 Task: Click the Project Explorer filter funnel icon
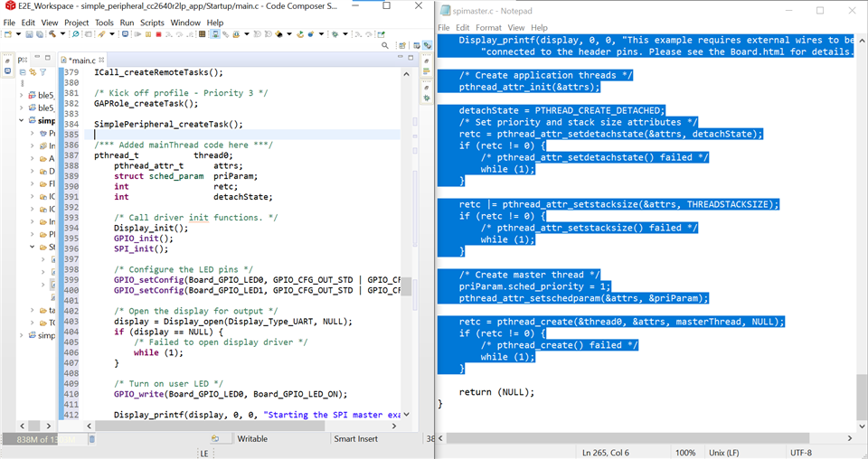pyautogui.click(x=42, y=72)
